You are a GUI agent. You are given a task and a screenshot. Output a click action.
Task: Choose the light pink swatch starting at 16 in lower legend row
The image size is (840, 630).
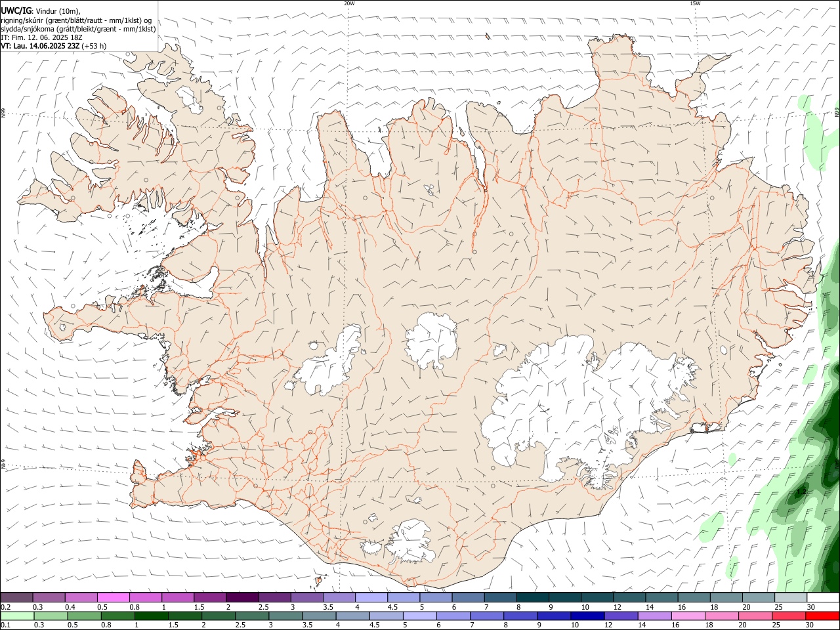pyautogui.click(x=688, y=616)
